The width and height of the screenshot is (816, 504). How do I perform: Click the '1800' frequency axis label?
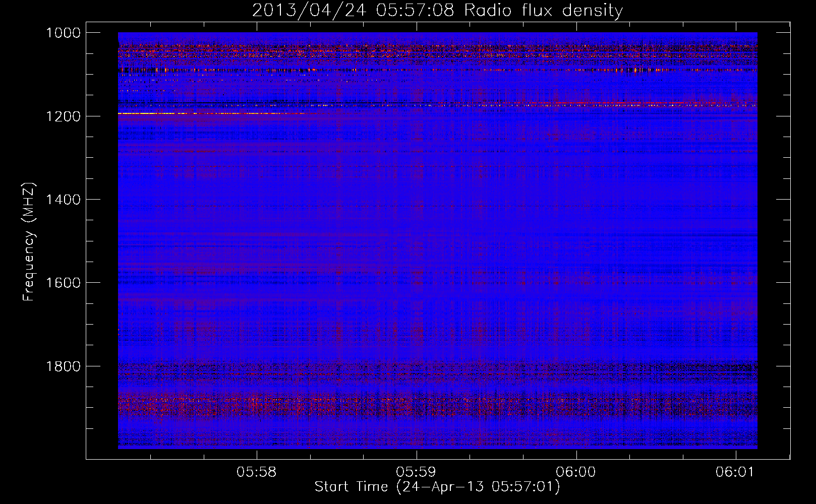(x=63, y=366)
